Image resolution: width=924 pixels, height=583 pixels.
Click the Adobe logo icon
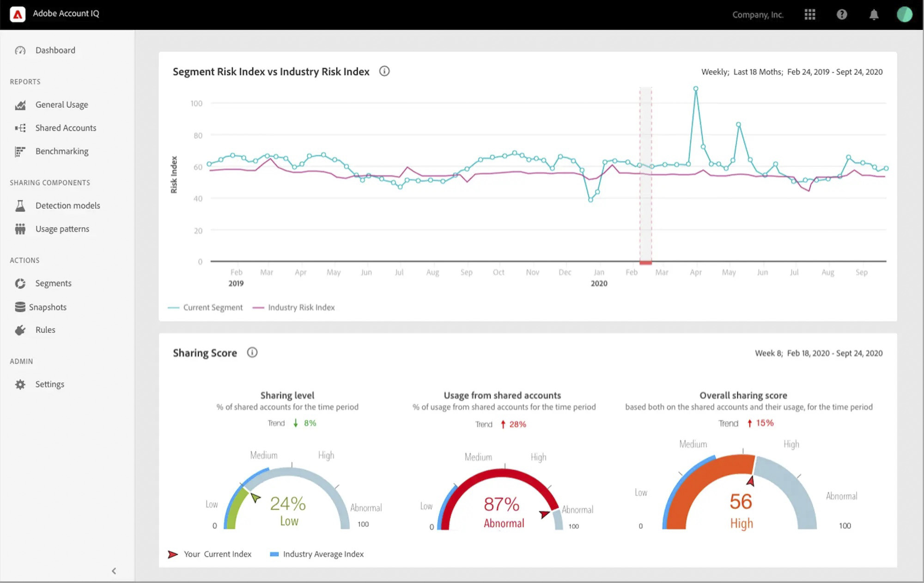18,14
